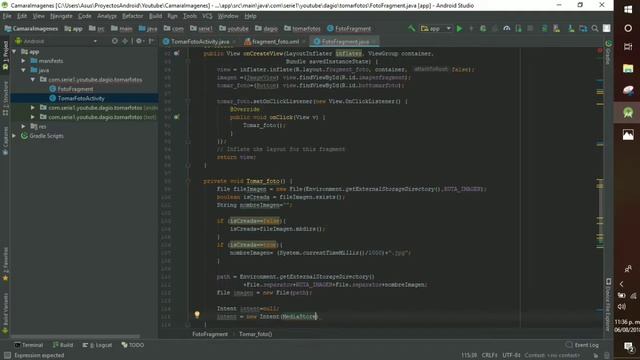Click Android Studio icon in taskbar
Viewport: 640px width, 360px height.
(x=628, y=113)
